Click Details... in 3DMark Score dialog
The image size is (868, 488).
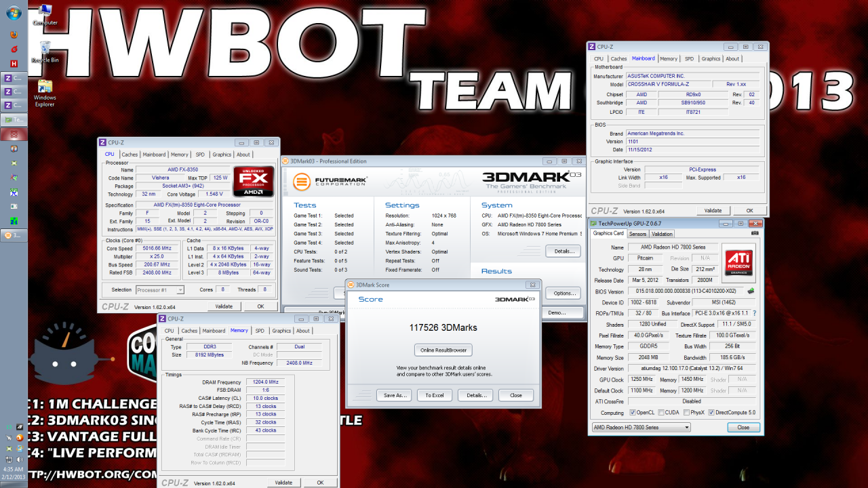475,395
